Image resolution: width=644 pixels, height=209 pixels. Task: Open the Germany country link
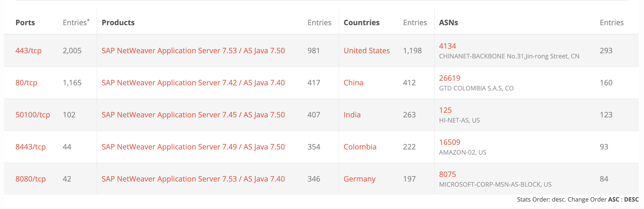click(x=359, y=179)
